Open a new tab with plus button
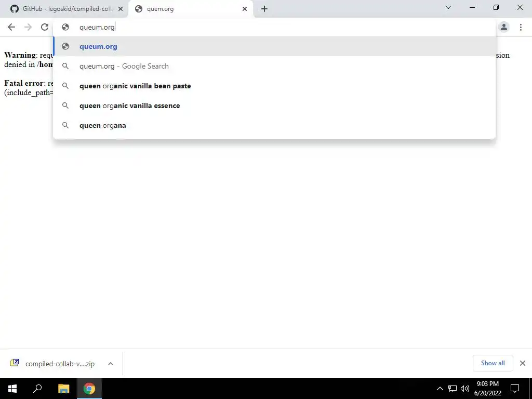The width and height of the screenshot is (532, 399). [264, 9]
